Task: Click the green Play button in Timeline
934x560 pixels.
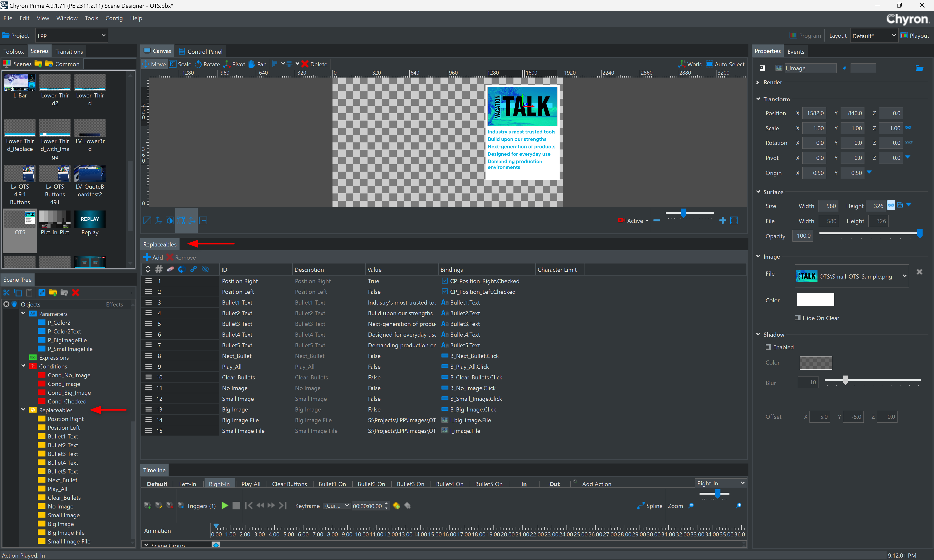Action: pos(225,506)
